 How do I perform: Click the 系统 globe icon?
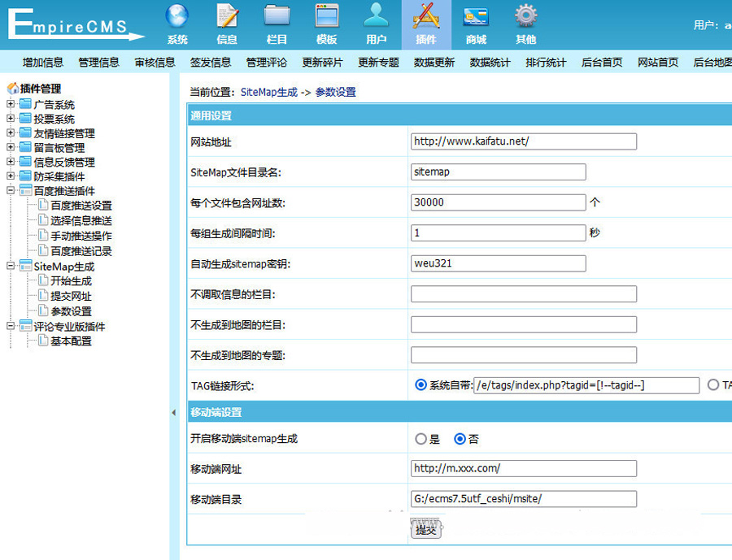(177, 17)
